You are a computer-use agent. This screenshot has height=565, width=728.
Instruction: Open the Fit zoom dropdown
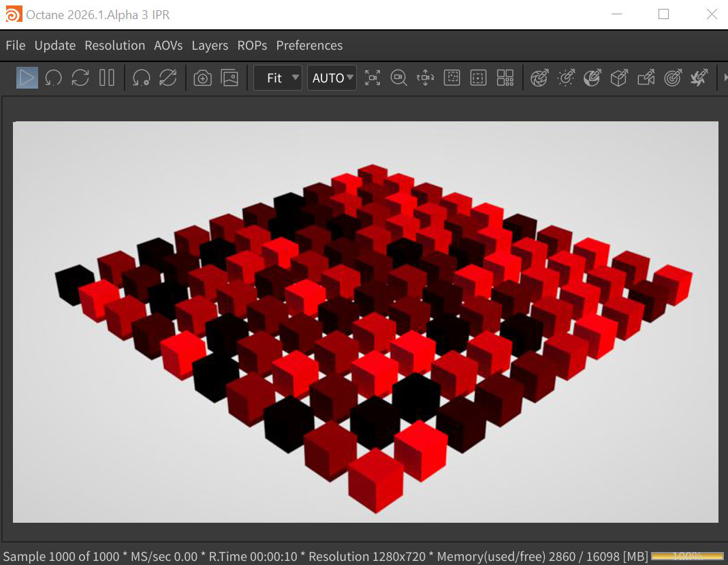[278, 78]
